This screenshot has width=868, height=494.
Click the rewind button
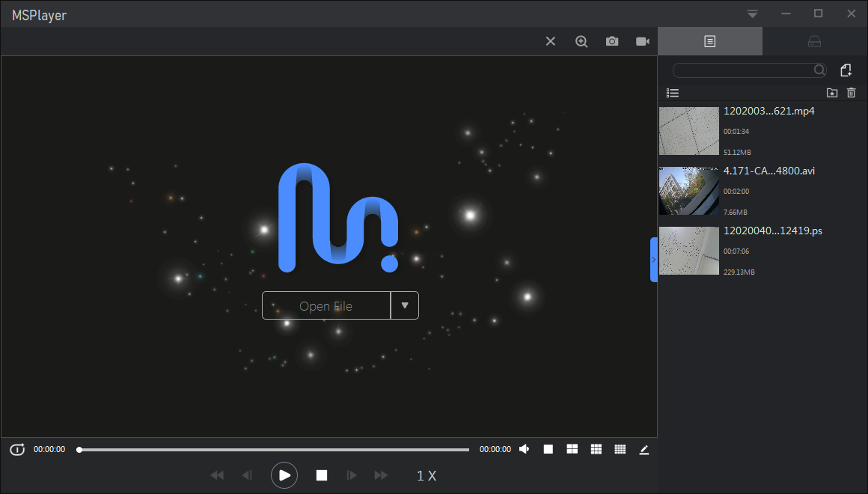pyautogui.click(x=217, y=475)
